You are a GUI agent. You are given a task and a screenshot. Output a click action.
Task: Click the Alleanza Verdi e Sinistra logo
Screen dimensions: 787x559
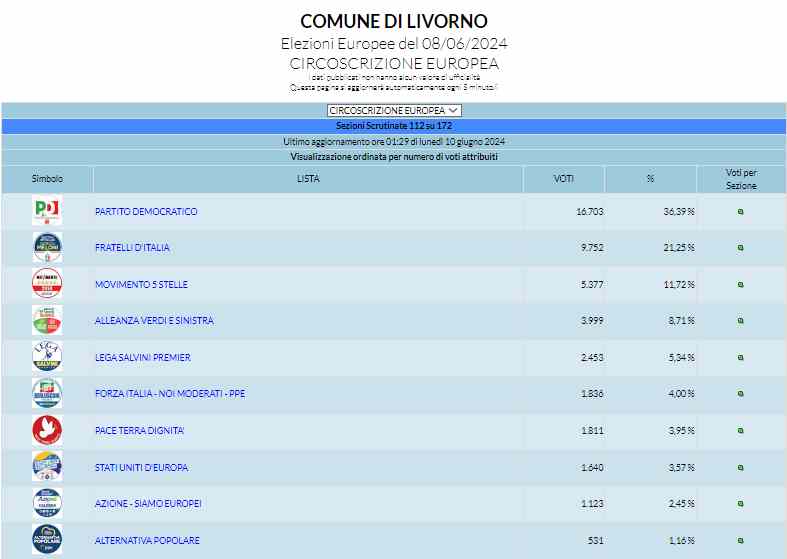click(47, 321)
